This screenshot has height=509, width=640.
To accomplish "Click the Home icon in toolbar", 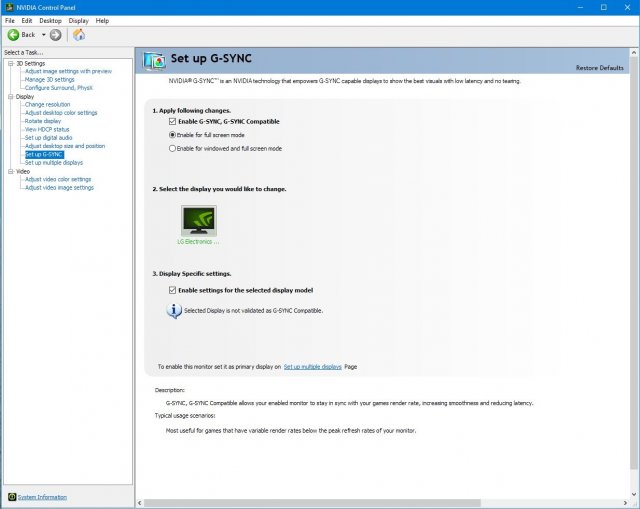I will point(79,34).
